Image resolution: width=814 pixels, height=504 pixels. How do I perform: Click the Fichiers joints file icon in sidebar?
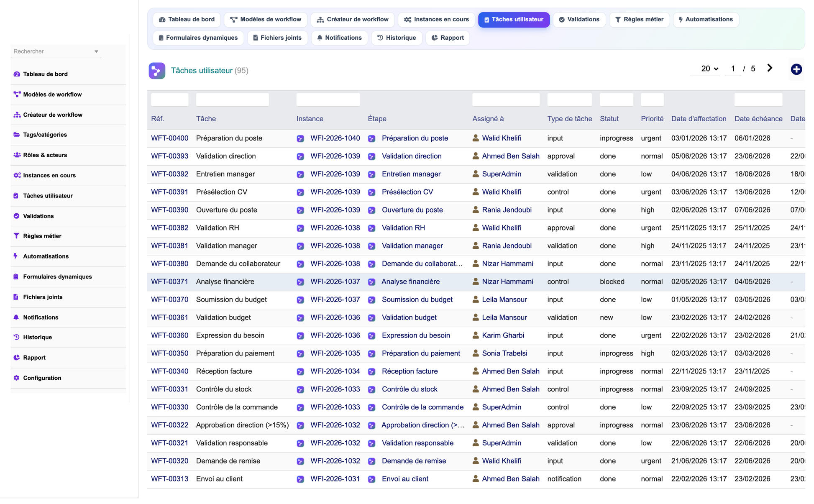coord(16,297)
